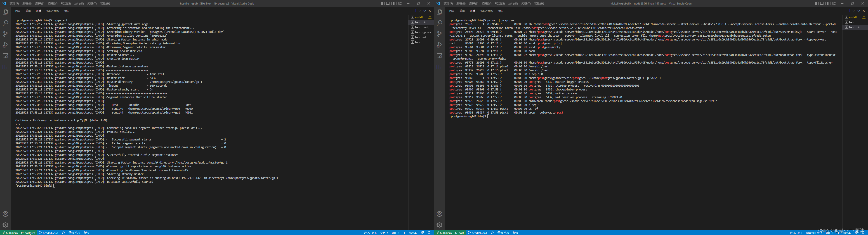Open Source Control in left hostfile window
This screenshot has width=868, height=235.
[5, 34]
